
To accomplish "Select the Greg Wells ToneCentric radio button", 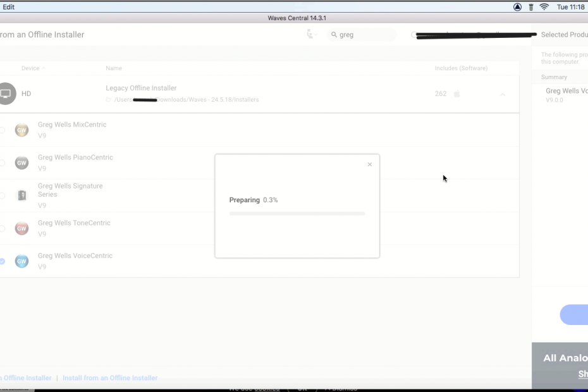I will (x=3, y=228).
